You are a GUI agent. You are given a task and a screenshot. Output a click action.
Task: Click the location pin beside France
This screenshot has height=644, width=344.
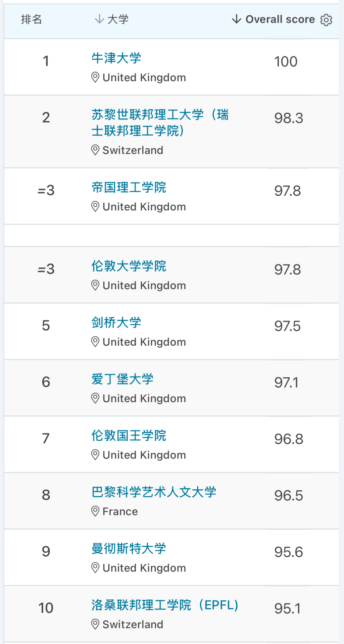95,511
